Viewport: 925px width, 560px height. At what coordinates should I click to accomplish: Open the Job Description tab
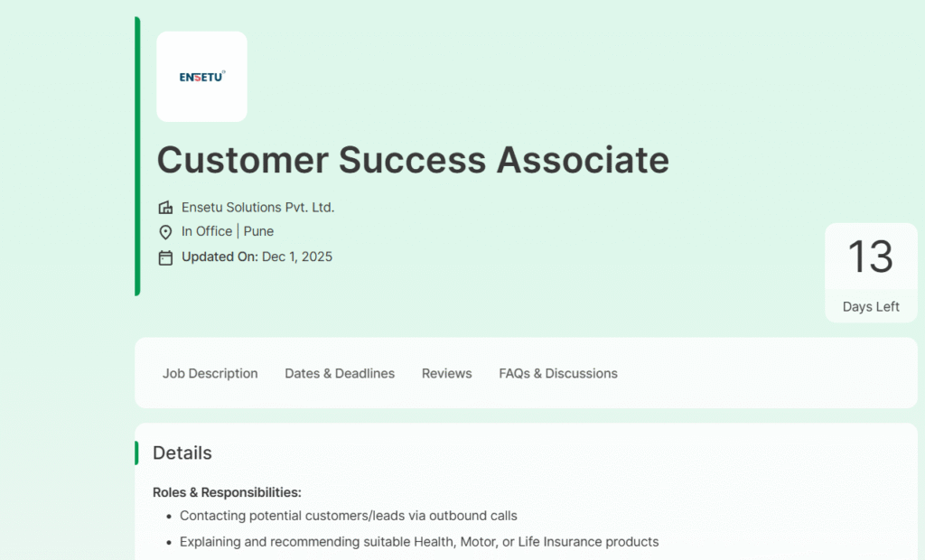[210, 373]
